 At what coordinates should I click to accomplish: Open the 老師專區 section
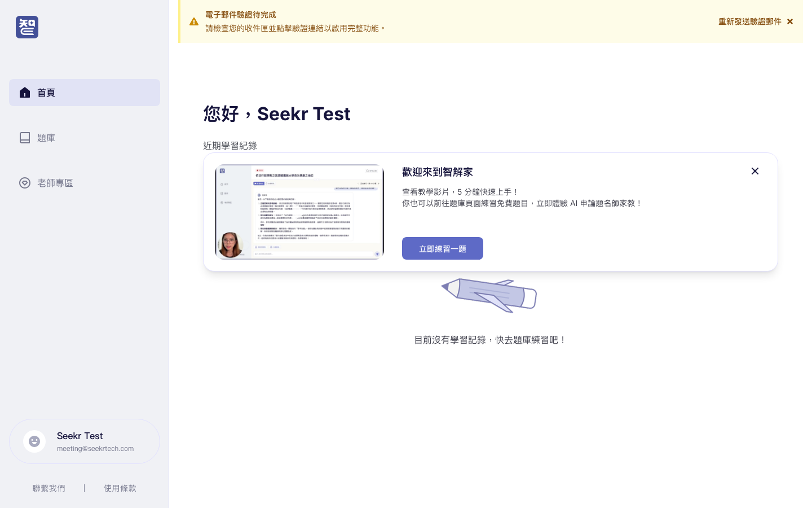point(55,183)
